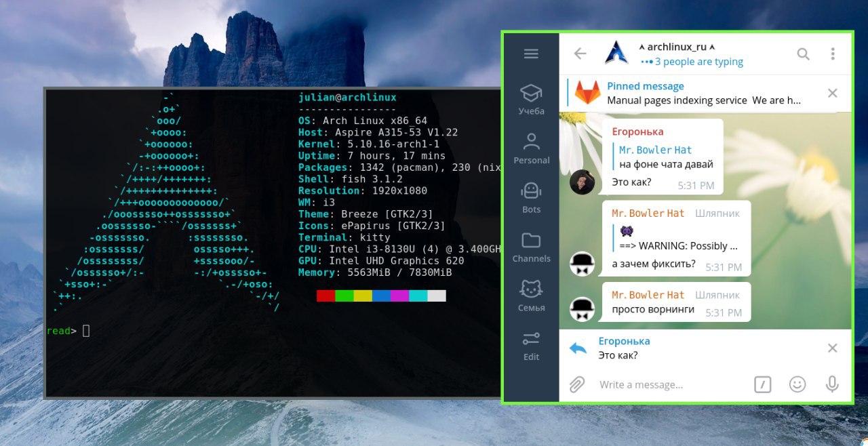Open the Channels folder
Image resolution: width=868 pixels, height=446 pixels.
point(531,247)
